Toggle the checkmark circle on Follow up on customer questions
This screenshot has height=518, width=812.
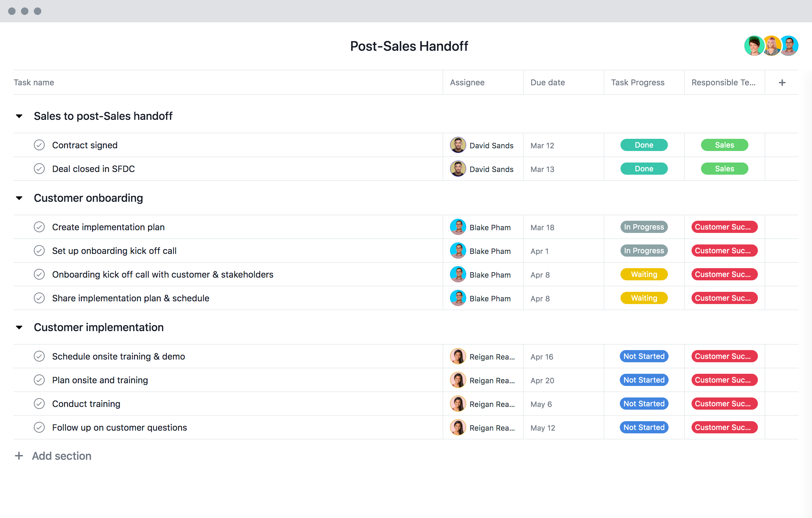40,427
